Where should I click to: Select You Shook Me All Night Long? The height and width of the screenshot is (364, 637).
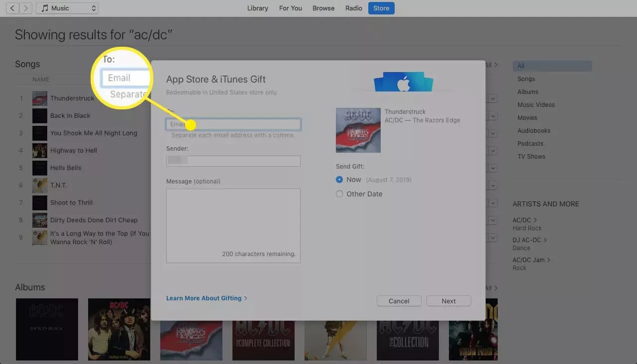pyautogui.click(x=94, y=133)
